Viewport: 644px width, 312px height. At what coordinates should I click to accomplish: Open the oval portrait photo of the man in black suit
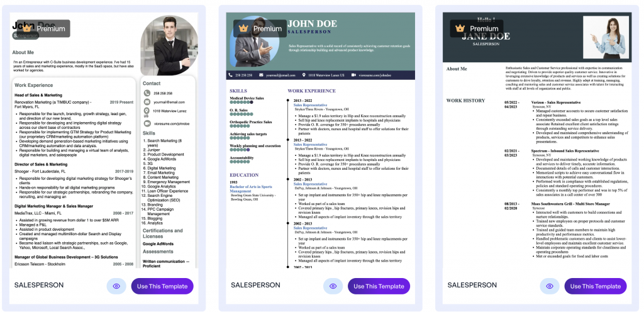point(169,46)
